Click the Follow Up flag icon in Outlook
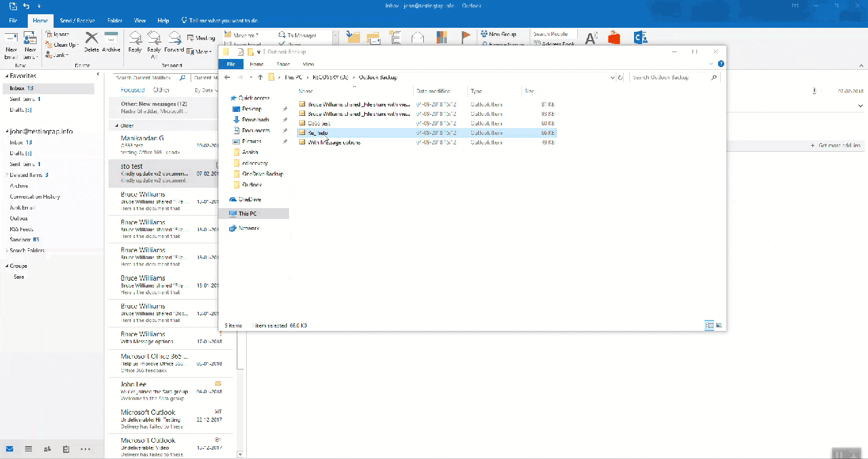This screenshot has height=459, width=868. [x=466, y=38]
